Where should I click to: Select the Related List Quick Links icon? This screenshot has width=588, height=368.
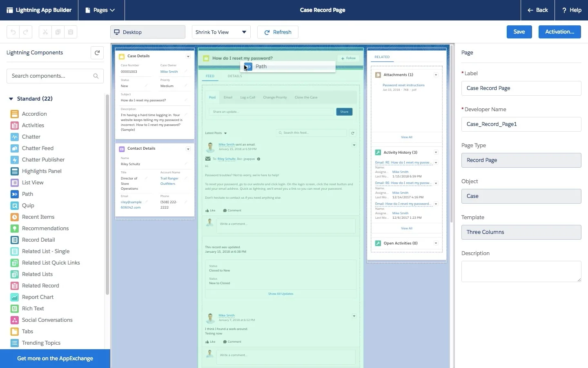click(x=14, y=263)
